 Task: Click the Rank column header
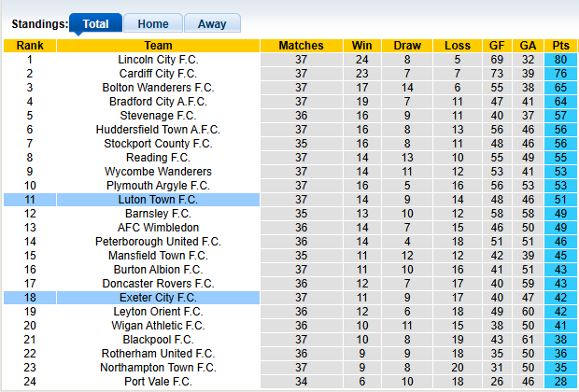(30, 46)
